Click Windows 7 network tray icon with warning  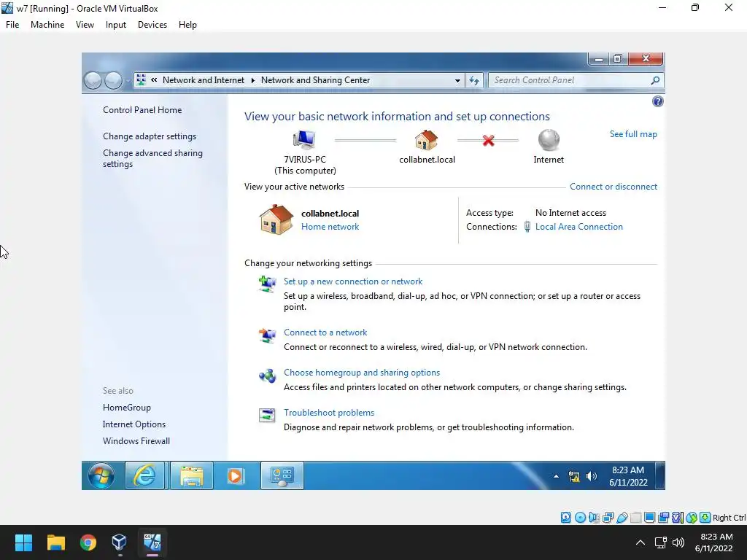(574, 476)
